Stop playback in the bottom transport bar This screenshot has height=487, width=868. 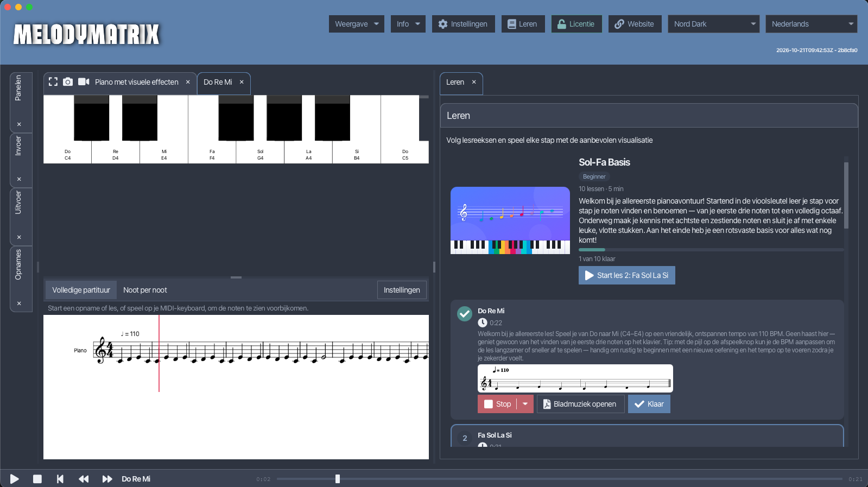tap(37, 479)
